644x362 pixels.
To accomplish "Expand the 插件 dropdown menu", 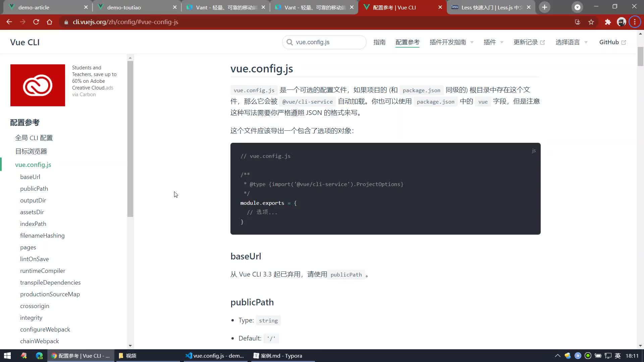I will tap(493, 42).
